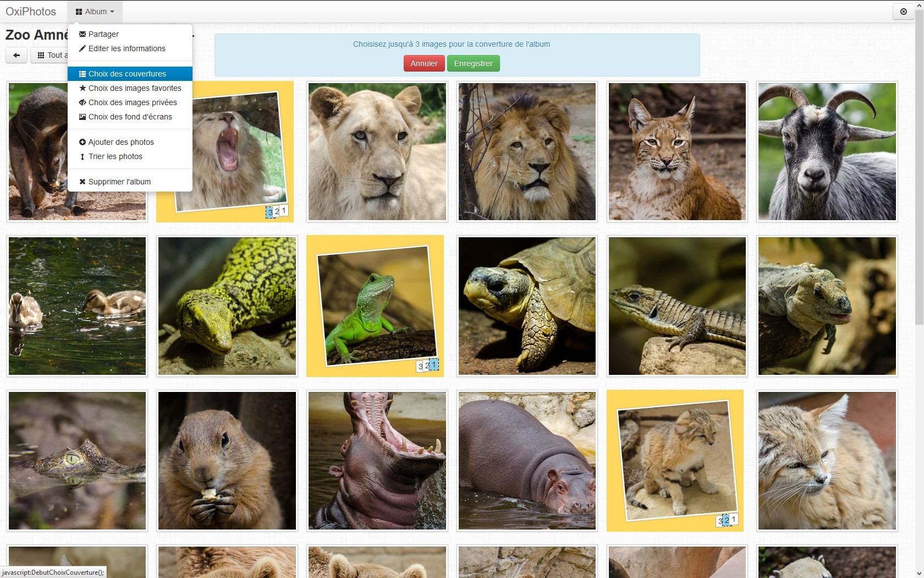The height and width of the screenshot is (578, 924).
Task: Choose Choix des couvertures menu entry
Action: [x=130, y=74]
